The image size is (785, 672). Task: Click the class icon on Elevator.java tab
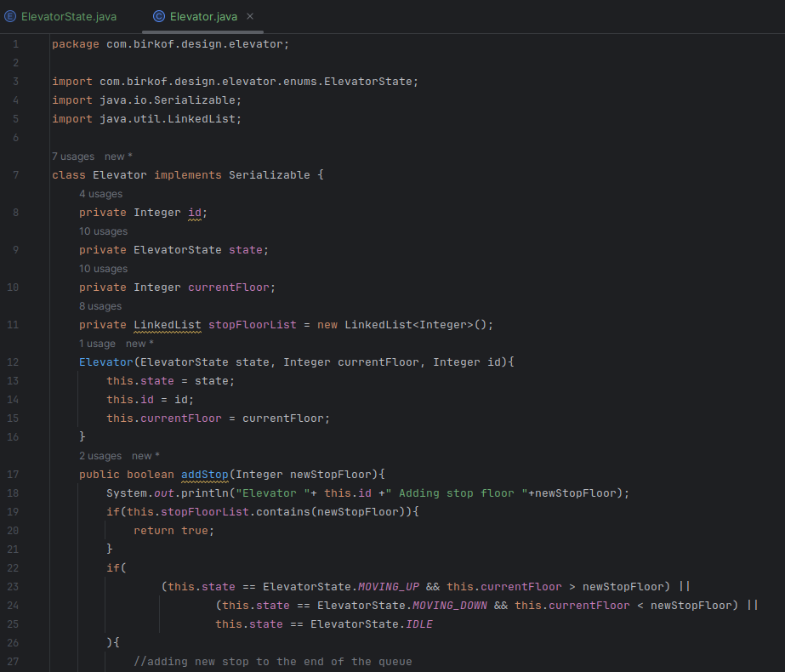(159, 16)
